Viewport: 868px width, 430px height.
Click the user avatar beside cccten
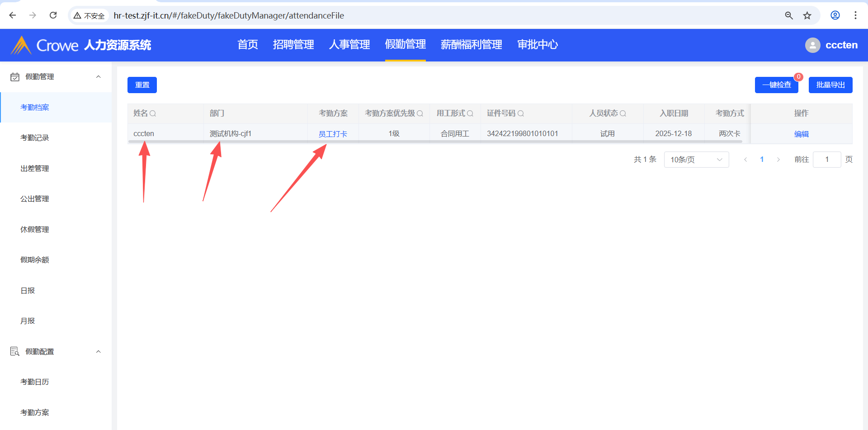point(812,45)
